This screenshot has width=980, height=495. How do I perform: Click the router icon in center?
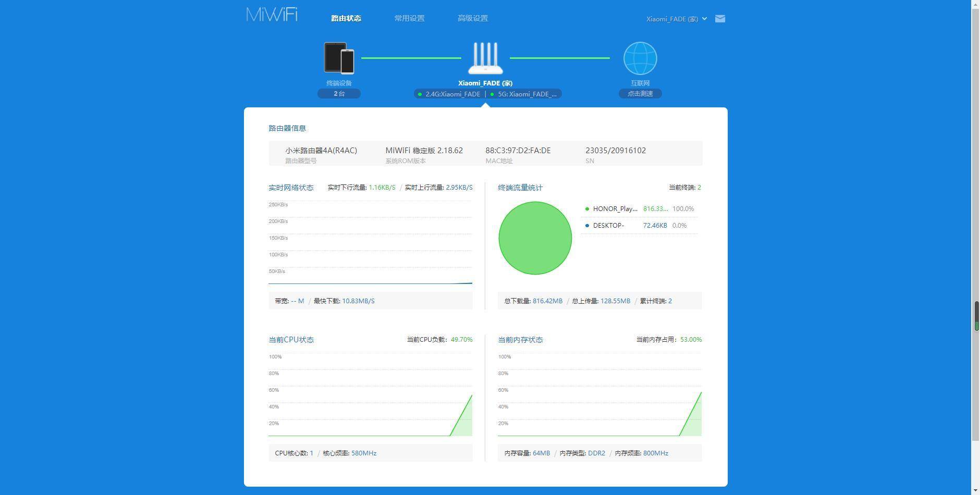click(x=485, y=58)
